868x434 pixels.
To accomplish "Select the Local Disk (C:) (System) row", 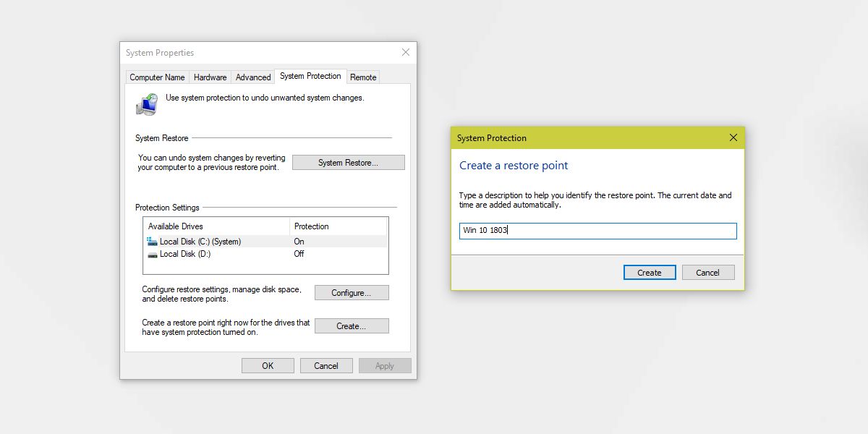I will coord(217,241).
